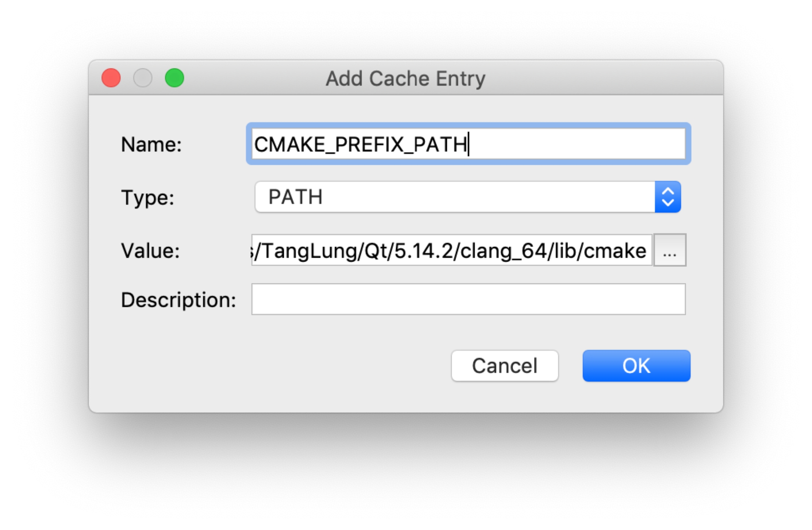
Task: Click the green zoom traffic light
Action: tap(174, 78)
